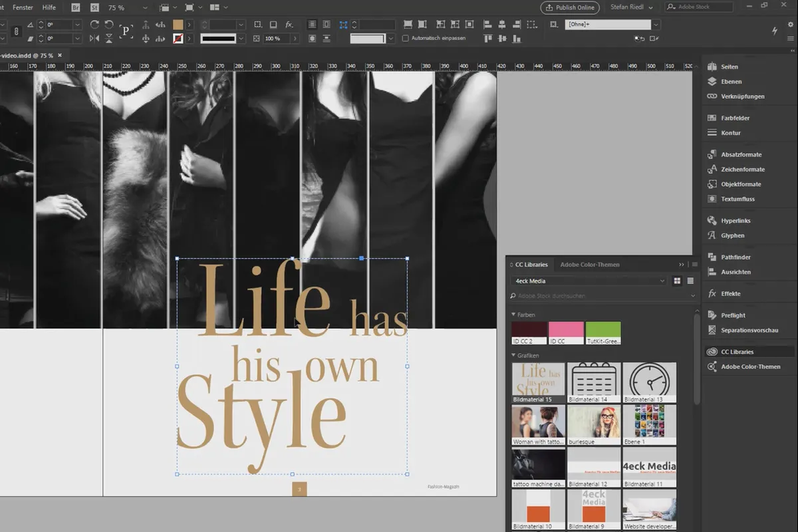The height and width of the screenshot is (532, 798).
Task: Open the CC Libraries panel flyout menu
Action: point(695,265)
